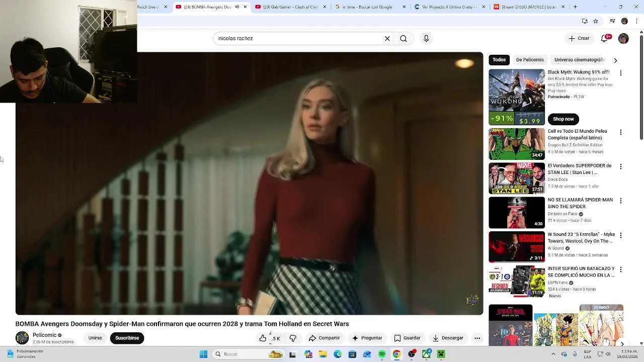The width and height of the screenshot is (644, 362).
Task: Click the Windows taskbar Buscar field
Action: 249,354
